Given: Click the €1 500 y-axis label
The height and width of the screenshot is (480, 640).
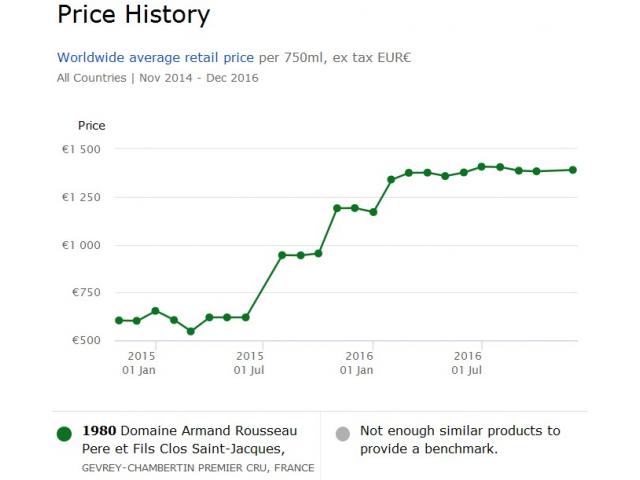Looking at the screenshot, I should 81,149.
